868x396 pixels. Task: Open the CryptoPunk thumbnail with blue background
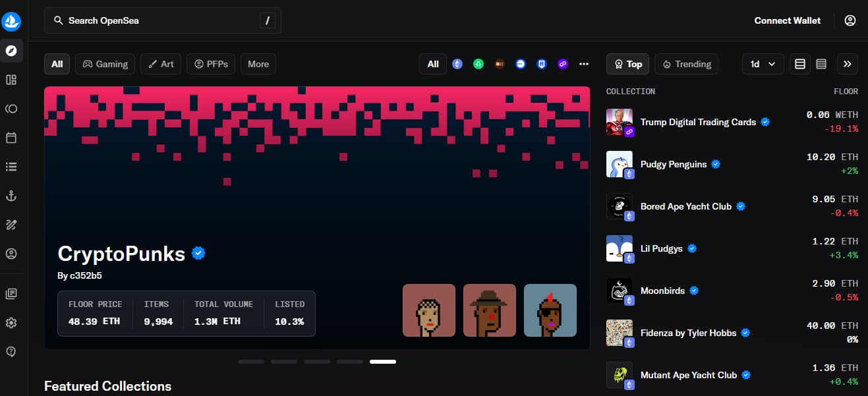click(550, 310)
